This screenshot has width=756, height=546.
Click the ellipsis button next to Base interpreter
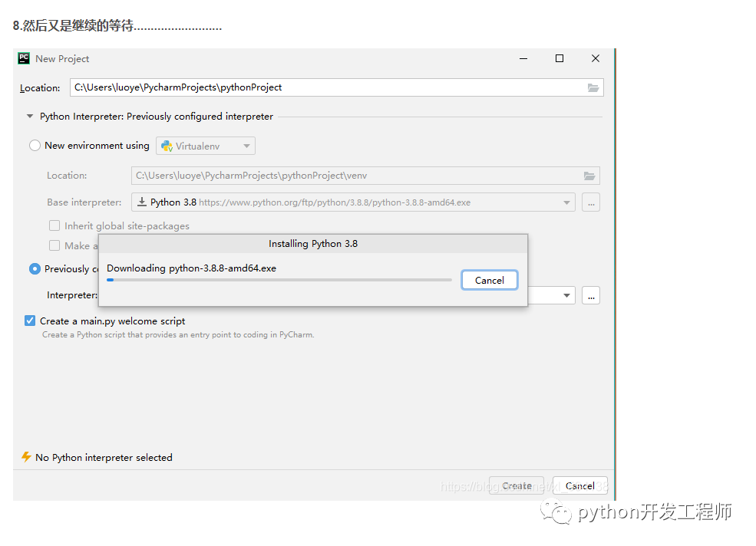(591, 202)
